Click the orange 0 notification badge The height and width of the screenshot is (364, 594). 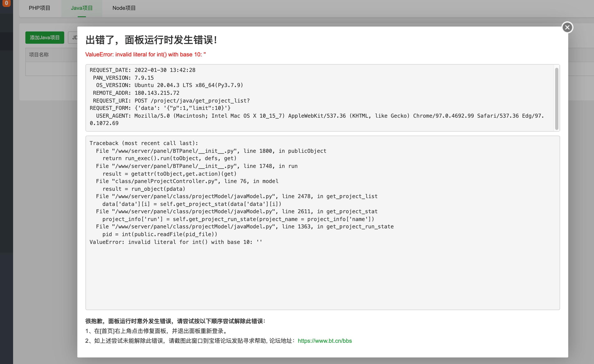[x=6, y=3]
